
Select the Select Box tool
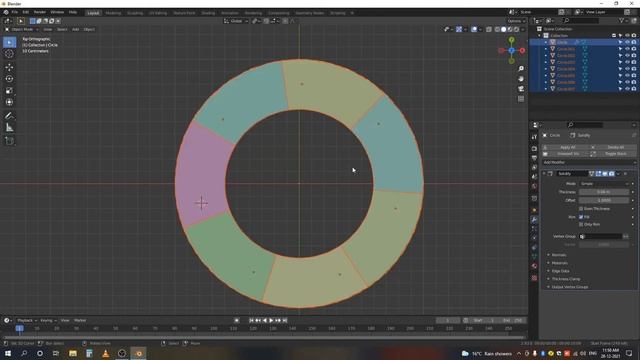(9, 42)
